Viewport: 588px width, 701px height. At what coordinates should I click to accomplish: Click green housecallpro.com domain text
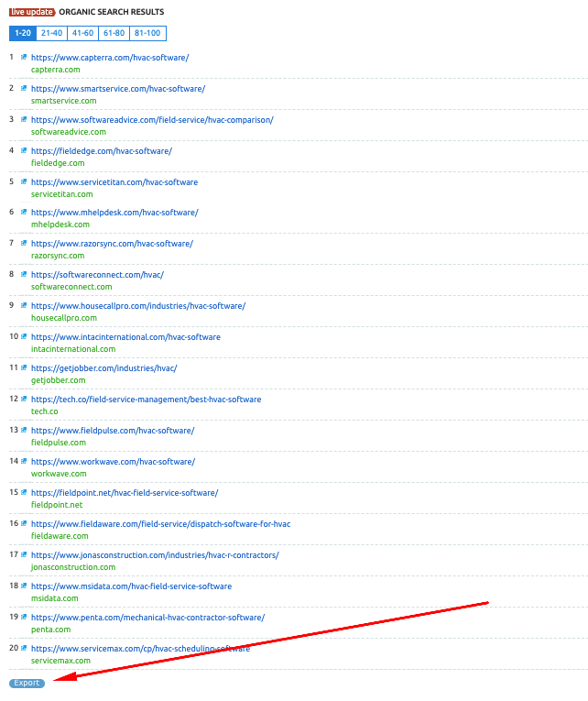(64, 318)
